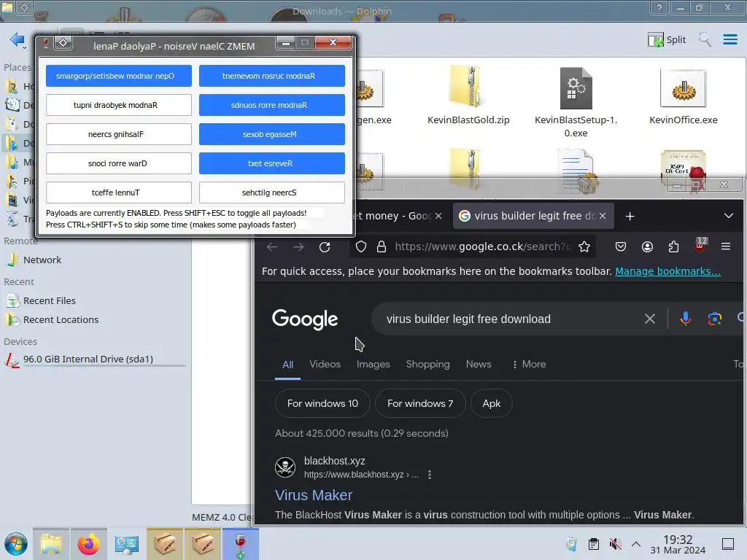Open the Pocket save icon
This screenshot has height=560, width=747.
(620, 246)
